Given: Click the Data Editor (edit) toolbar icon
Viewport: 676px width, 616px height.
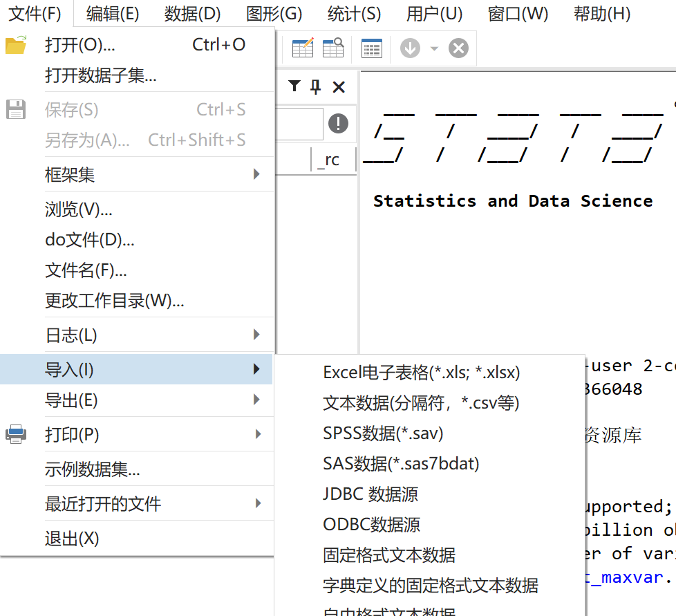Looking at the screenshot, I should (303, 48).
